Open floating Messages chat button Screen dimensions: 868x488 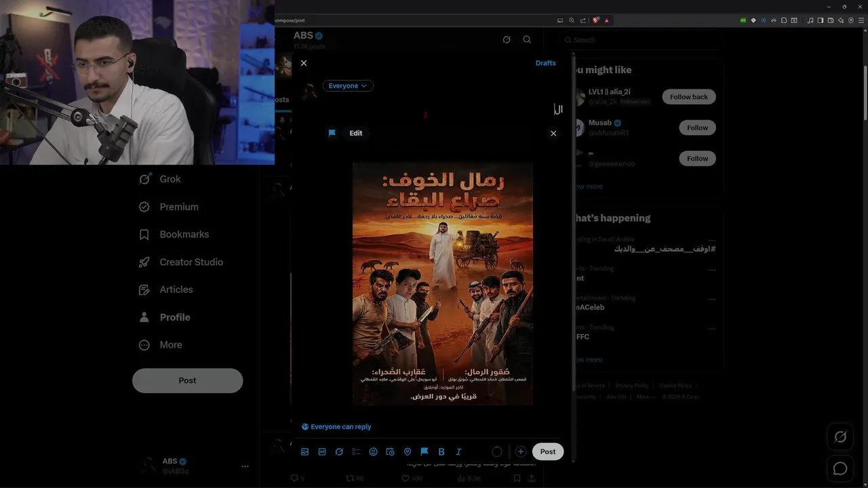tap(840, 468)
